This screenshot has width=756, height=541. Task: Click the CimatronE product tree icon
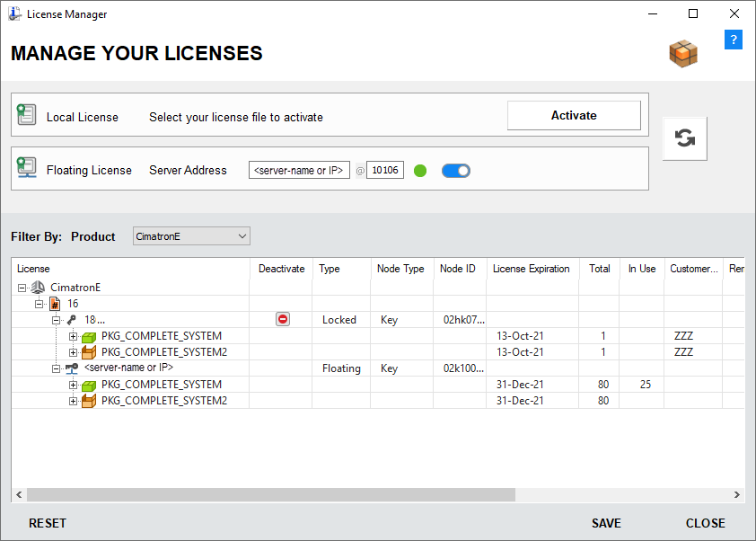(38, 288)
